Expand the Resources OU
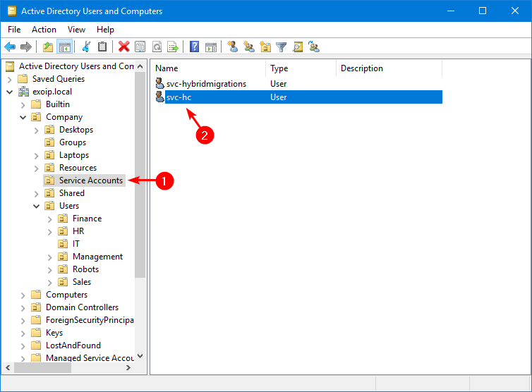The width and height of the screenshot is (532, 392). [x=36, y=169]
